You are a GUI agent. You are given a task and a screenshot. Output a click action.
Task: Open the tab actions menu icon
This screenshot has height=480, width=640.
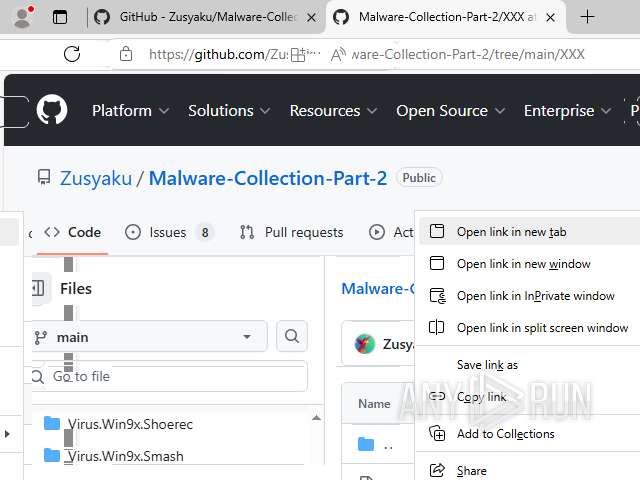pos(60,17)
